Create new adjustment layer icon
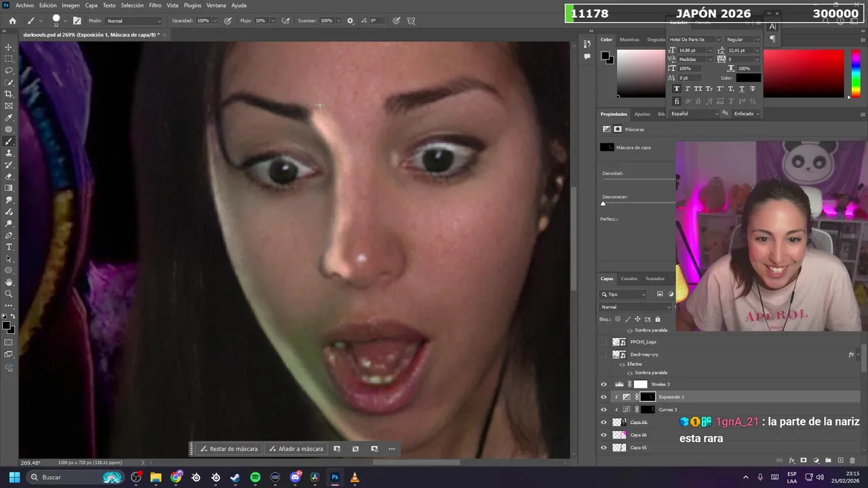 point(816,461)
